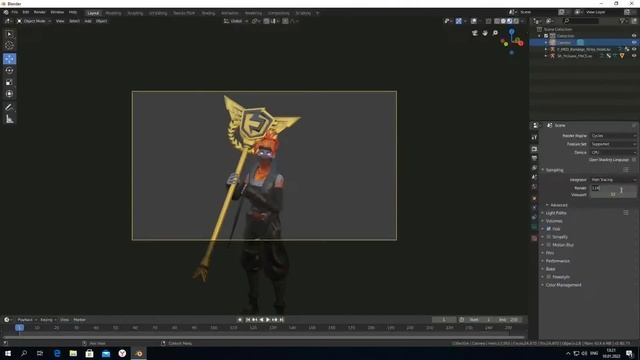Enable the Hair checkbox

tap(549, 229)
